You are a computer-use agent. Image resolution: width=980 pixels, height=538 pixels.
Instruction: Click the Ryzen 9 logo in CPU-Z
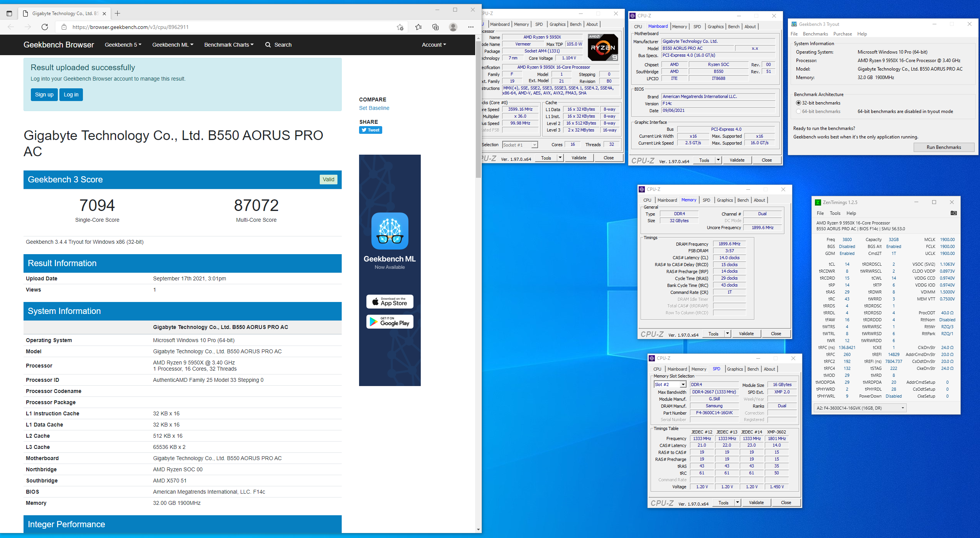[604, 47]
